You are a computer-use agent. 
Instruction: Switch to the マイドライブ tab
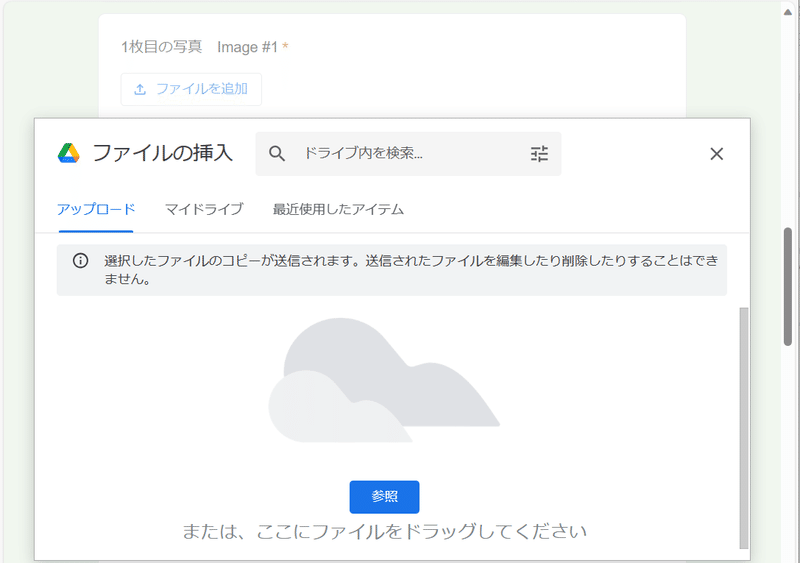204,209
